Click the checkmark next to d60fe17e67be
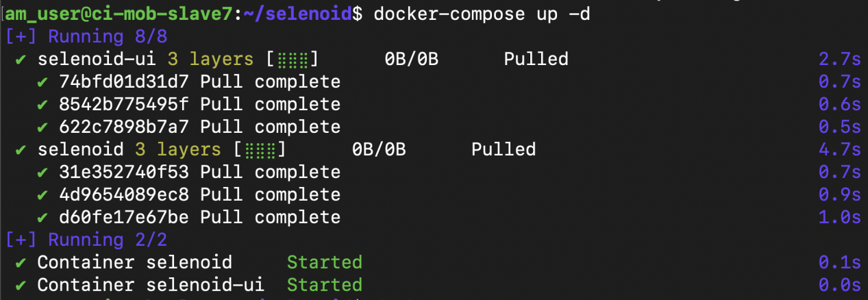The image size is (868, 300). click(x=42, y=218)
